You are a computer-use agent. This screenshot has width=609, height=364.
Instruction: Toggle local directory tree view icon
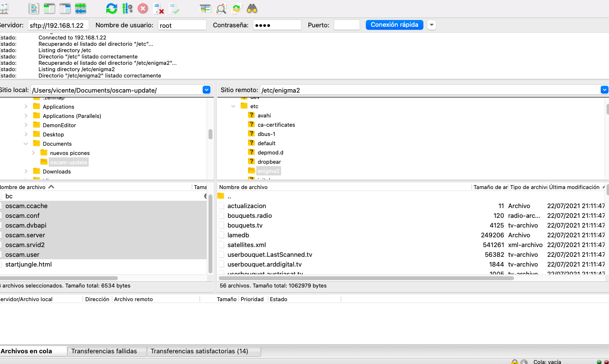point(49,8)
